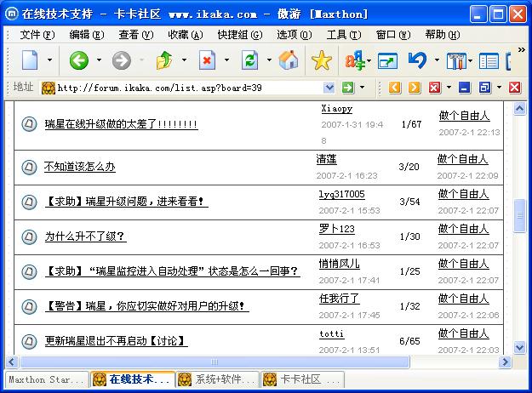Switch to the 卡卡社区 tab
Image resolution: width=532 pixels, height=393 pixels.
pos(303,379)
